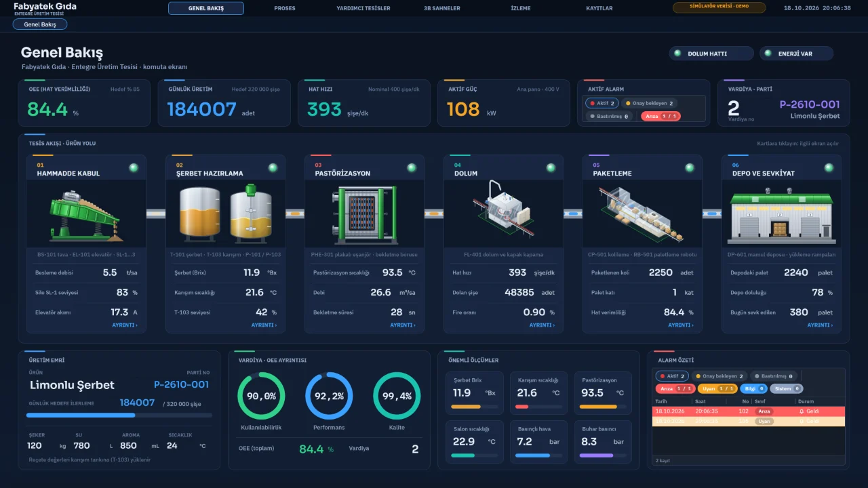This screenshot has width=868, height=488.
Task: Click the green status LED on Şerbet Hazırlama card
Action: (x=273, y=167)
